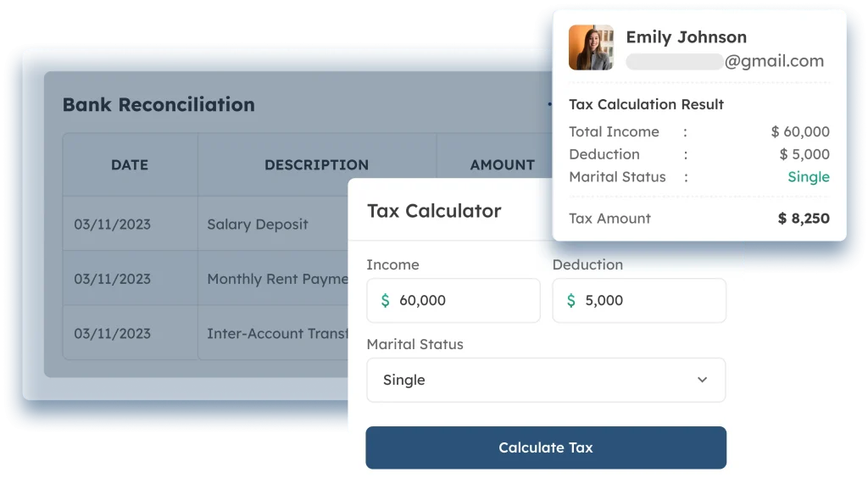Select the Monthly Rent Payment row
868x489 pixels.
coord(206,279)
